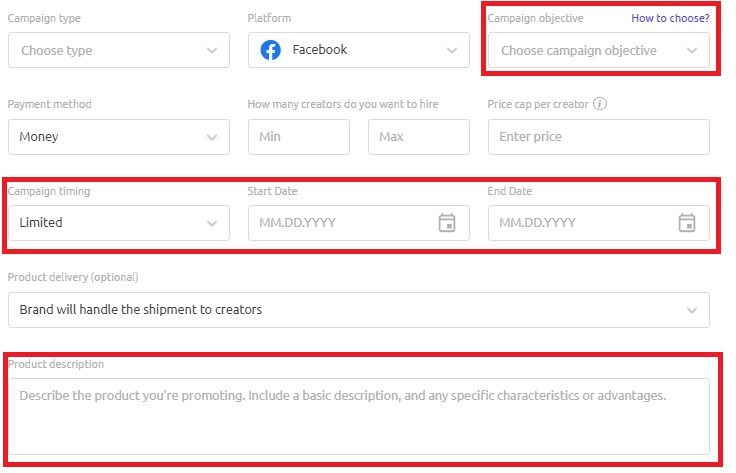Open the Campaign timing Limited dropdown
The height and width of the screenshot is (473, 736).
click(119, 223)
